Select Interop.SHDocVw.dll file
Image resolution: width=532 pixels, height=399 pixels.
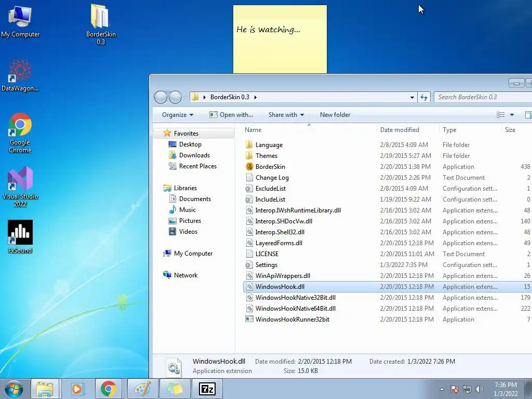coord(284,221)
